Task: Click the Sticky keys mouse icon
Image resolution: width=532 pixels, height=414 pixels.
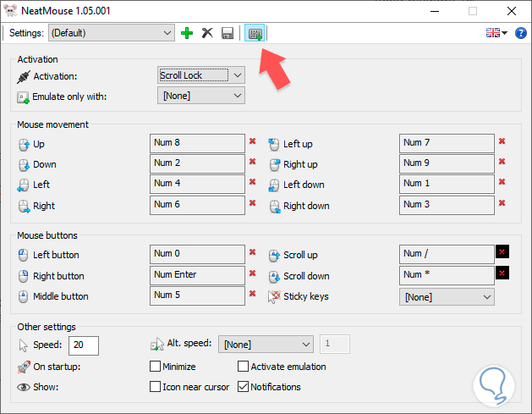Action: click(274, 296)
